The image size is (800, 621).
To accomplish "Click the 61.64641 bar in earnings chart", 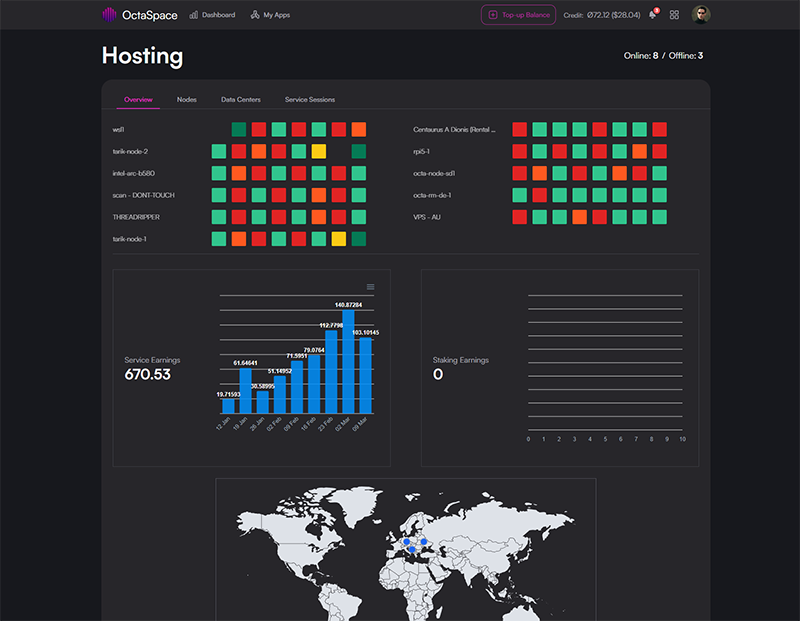I will tap(245, 391).
